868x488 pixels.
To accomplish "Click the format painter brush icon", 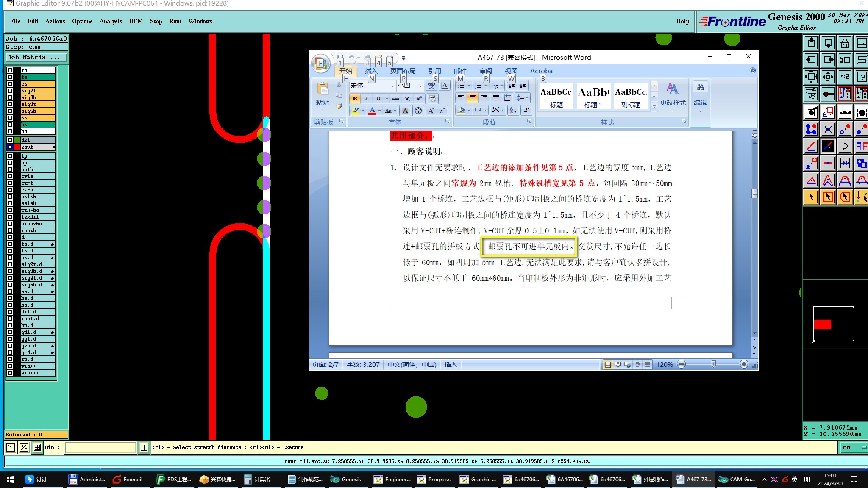I will (x=339, y=107).
